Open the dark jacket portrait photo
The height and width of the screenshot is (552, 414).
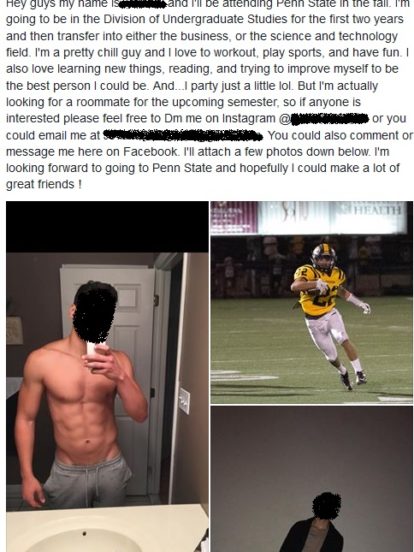pyautogui.click(x=312, y=479)
